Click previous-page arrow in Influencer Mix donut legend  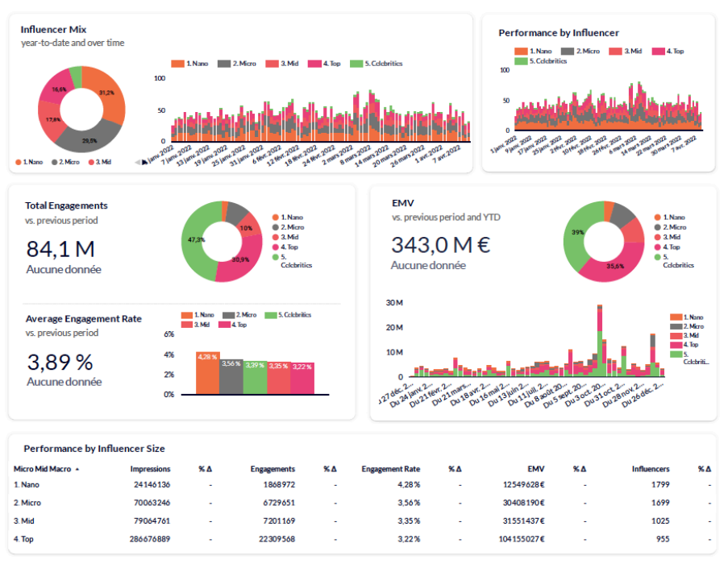(x=137, y=162)
